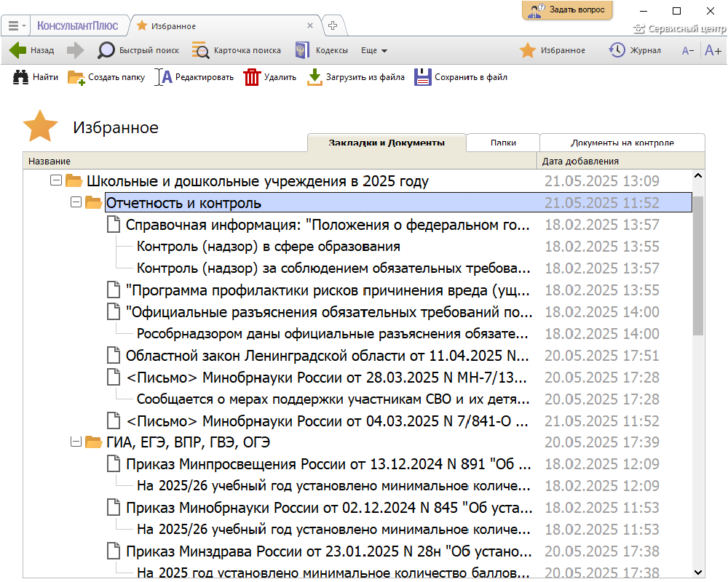Click list scrollbar up arrow
This screenshot has height=582, width=728.
698,176
